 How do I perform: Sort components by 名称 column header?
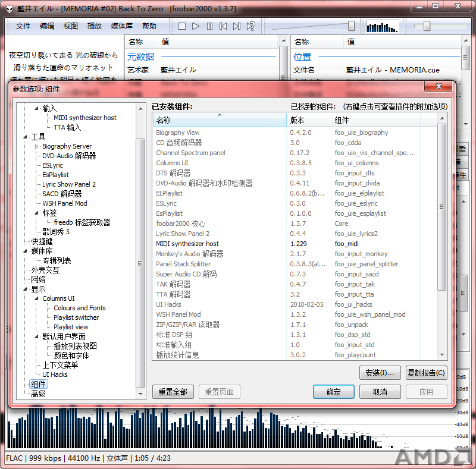tap(220, 120)
